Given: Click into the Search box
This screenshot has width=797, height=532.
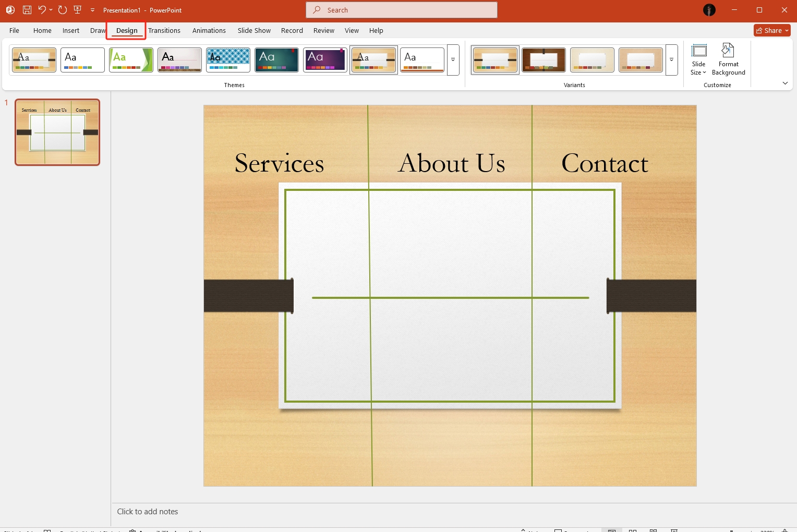Looking at the screenshot, I should [402, 10].
